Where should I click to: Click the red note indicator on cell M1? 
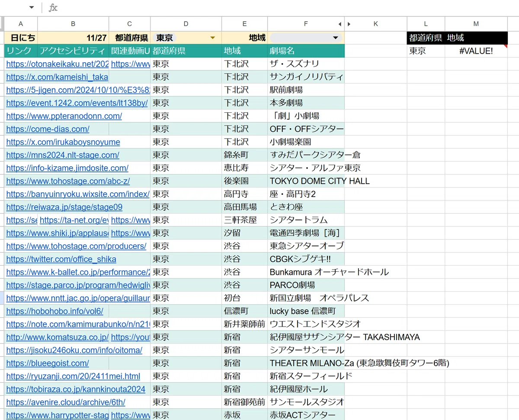point(505,46)
